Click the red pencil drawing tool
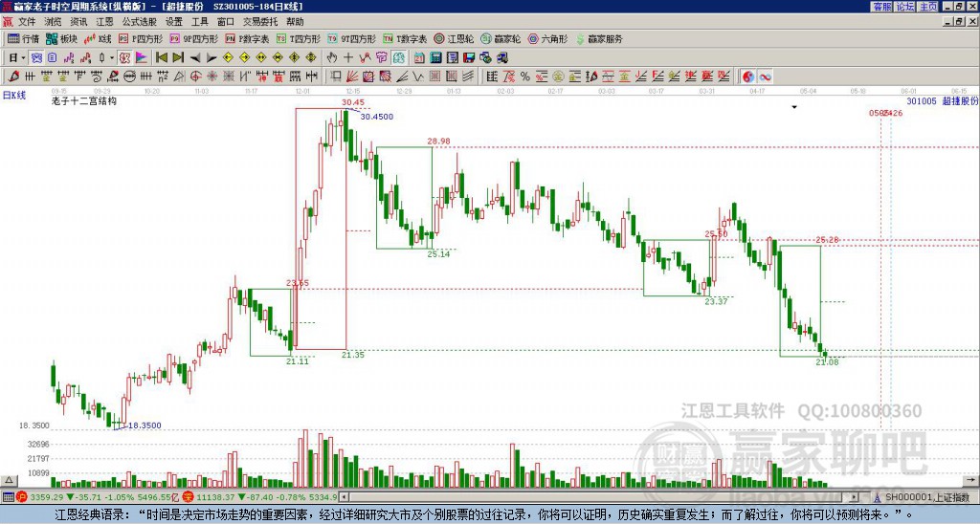Screen dimensions: 980x524 [13, 76]
